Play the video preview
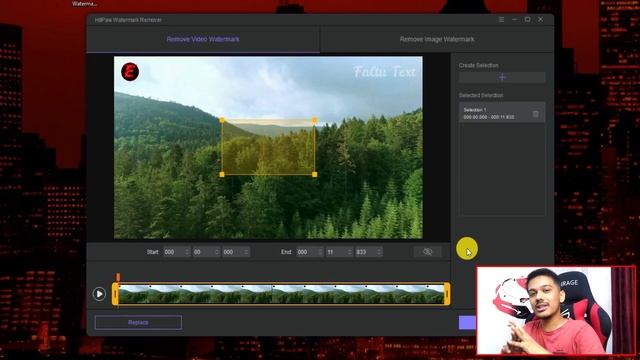640x360 pixels. [99, 294]
